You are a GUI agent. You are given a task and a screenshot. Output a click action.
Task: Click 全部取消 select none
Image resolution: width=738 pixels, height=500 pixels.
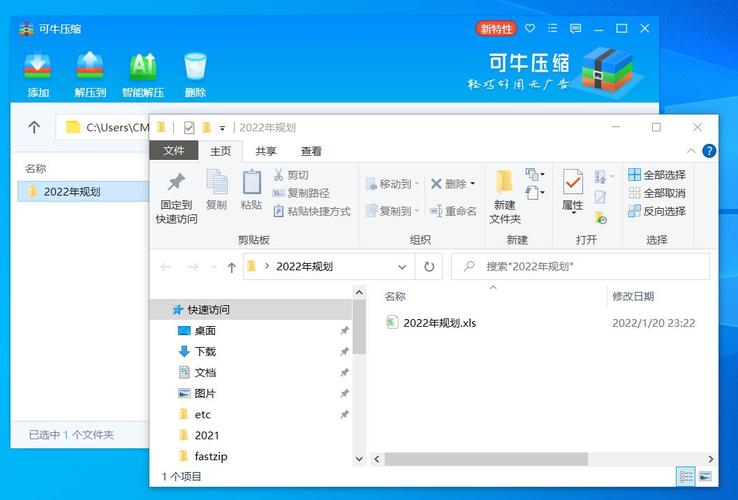coord(657,193)
